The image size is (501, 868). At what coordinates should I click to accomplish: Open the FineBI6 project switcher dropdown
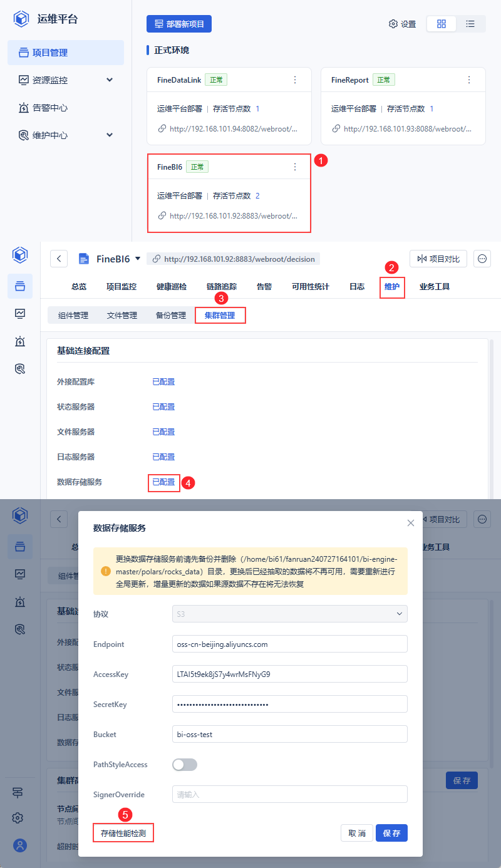coord(137,259)
